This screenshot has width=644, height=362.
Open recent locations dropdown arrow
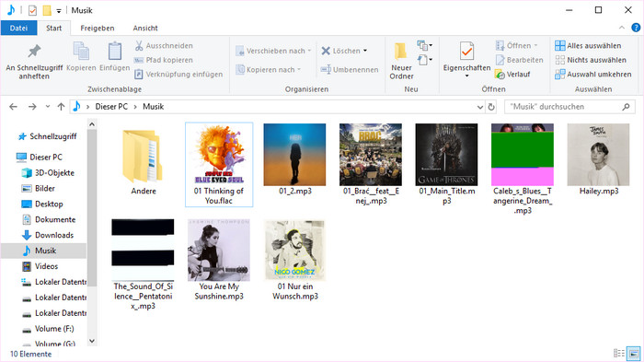[48, 107]
